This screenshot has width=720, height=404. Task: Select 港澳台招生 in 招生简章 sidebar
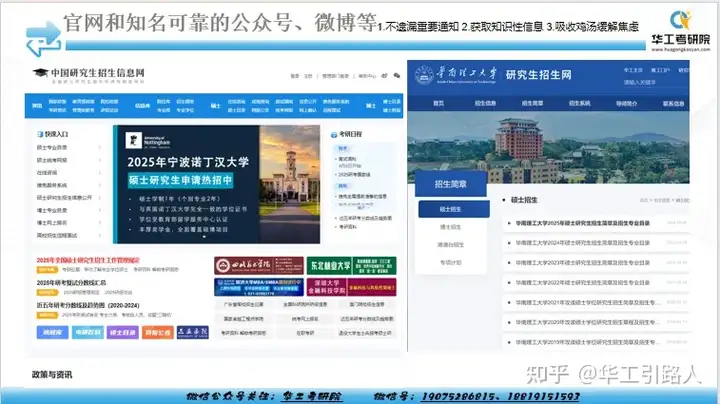click(x=450, y=245)
